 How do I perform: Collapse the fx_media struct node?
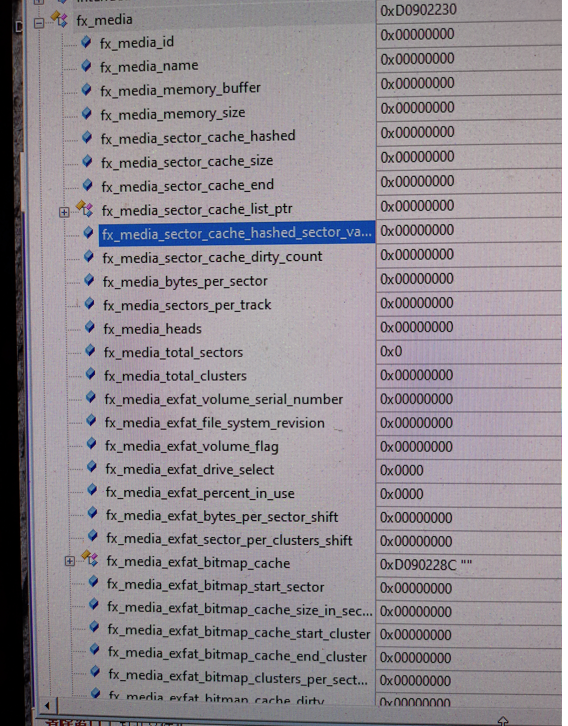(x=39, y=23)
